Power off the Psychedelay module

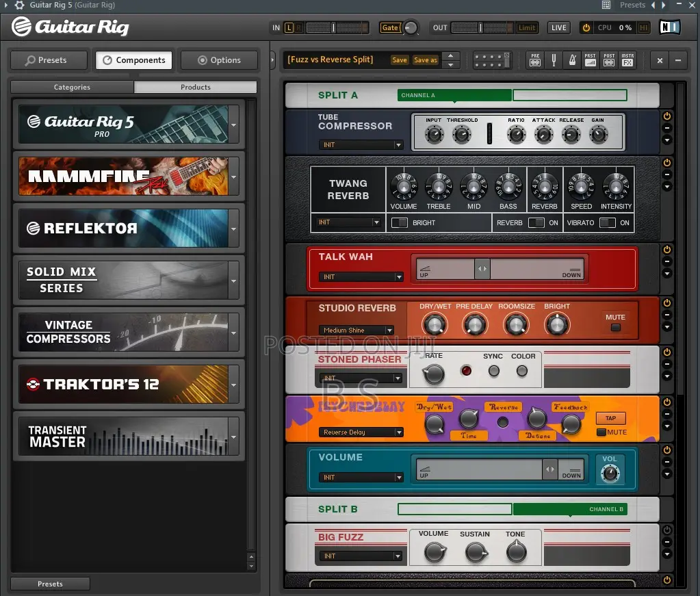pos(667,402)
